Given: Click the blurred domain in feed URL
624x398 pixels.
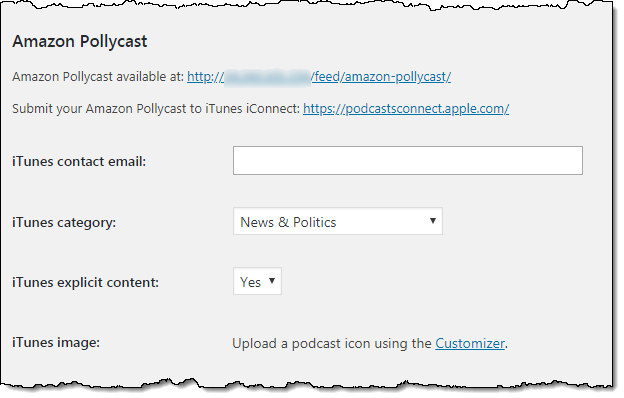Looking at the screenshot, I should (267, 77).
